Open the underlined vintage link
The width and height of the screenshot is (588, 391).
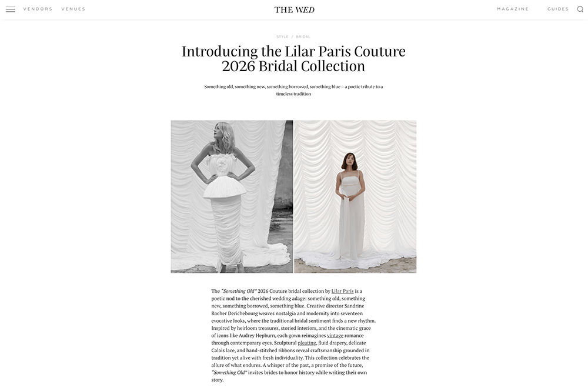click(x=335, y=336)
